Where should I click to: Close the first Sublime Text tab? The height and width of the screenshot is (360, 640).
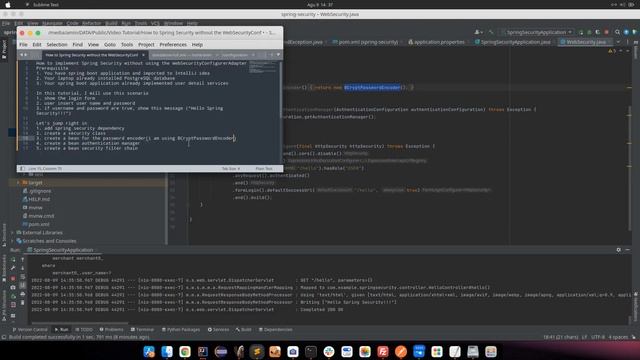click(143, 55)
